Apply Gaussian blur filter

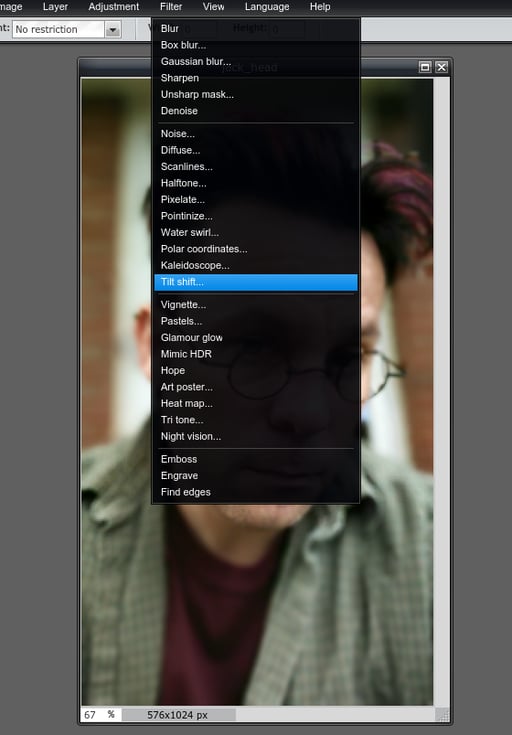(256, 61)
